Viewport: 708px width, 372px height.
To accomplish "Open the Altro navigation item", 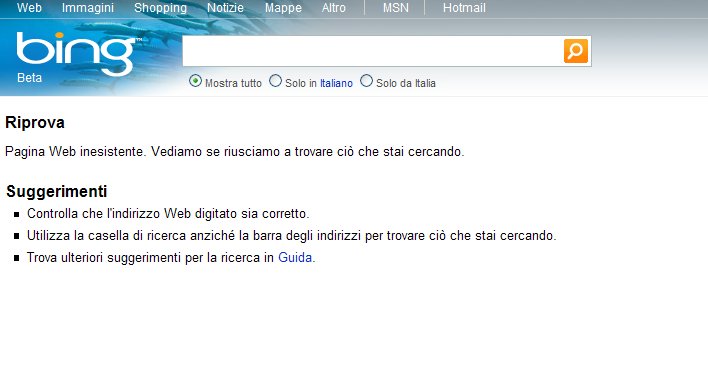I will (334, 8).
